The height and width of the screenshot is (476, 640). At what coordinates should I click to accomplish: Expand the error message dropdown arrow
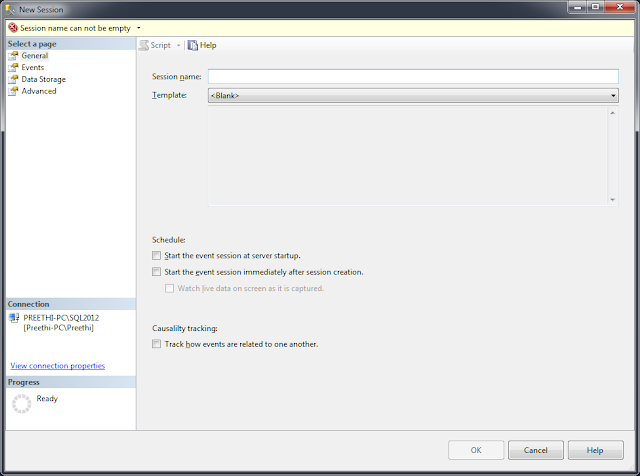point(138,28)
